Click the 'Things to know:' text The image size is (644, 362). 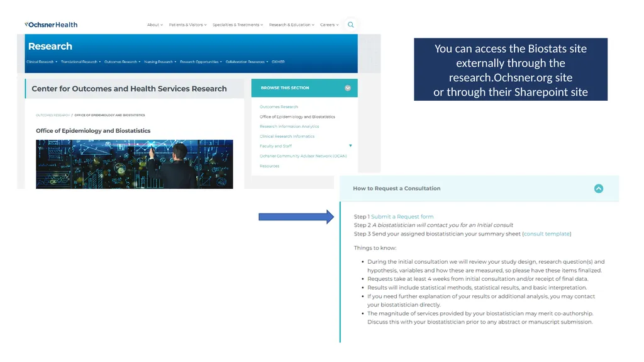375,247
